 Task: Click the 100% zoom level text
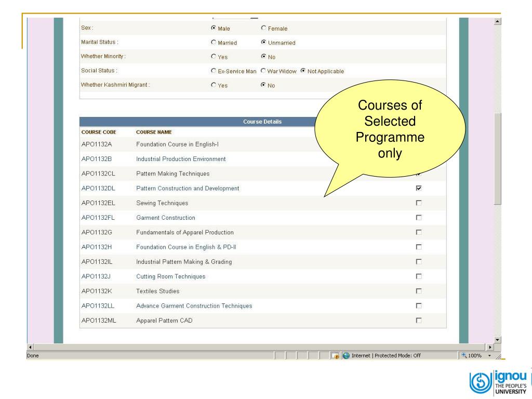(475, 355)
